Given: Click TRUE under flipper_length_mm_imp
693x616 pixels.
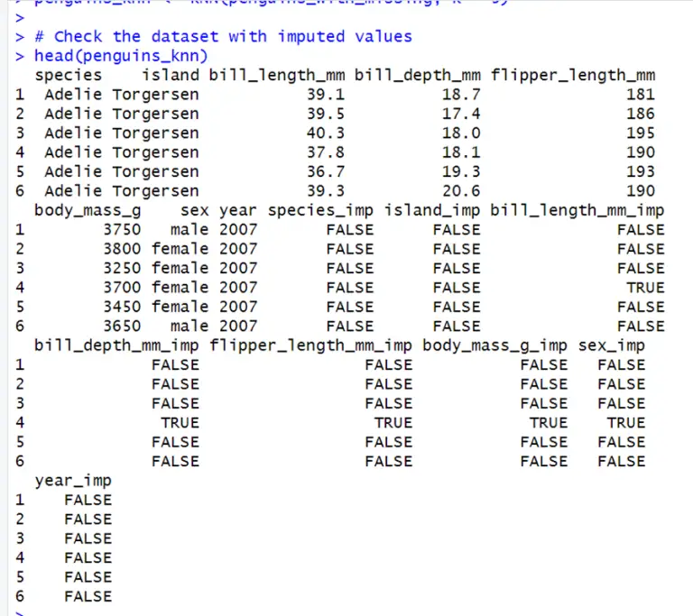Looking at the screenshot, I should pyautogui.click(x=393, y=423).
